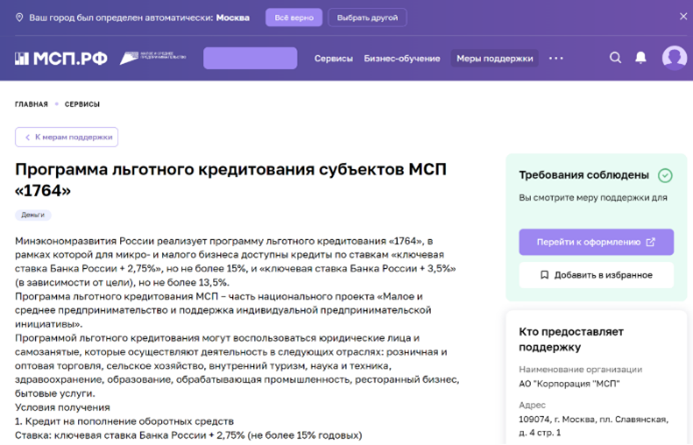Click the blank purple button in header

249,58
